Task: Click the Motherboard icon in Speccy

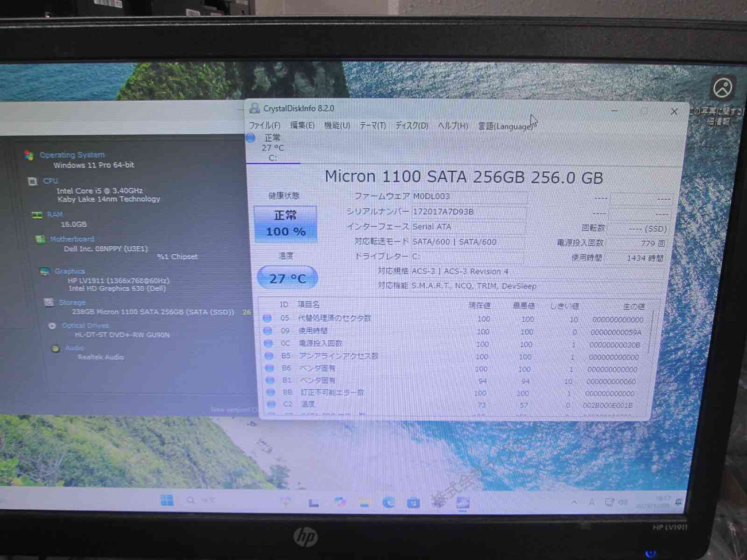Action: coord(40,239)
